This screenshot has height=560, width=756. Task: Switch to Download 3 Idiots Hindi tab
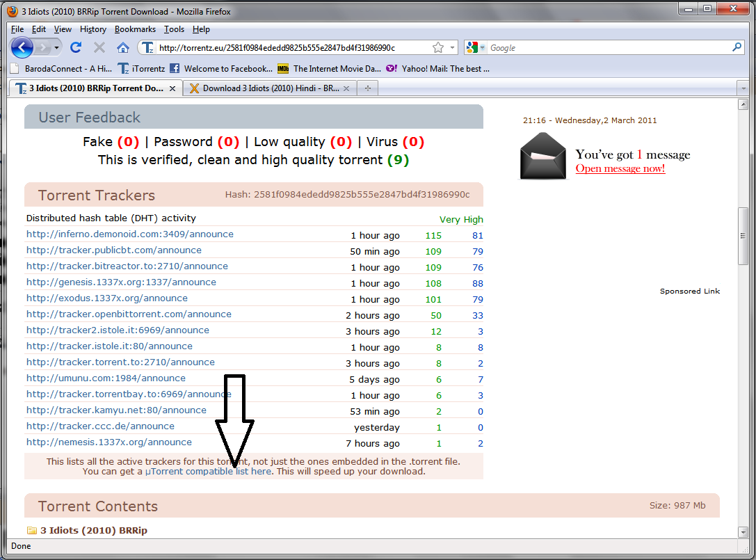(265, 88)
